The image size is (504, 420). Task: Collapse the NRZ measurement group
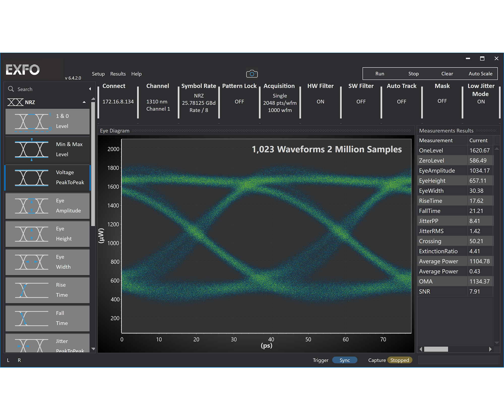click(x=84, y=102)
